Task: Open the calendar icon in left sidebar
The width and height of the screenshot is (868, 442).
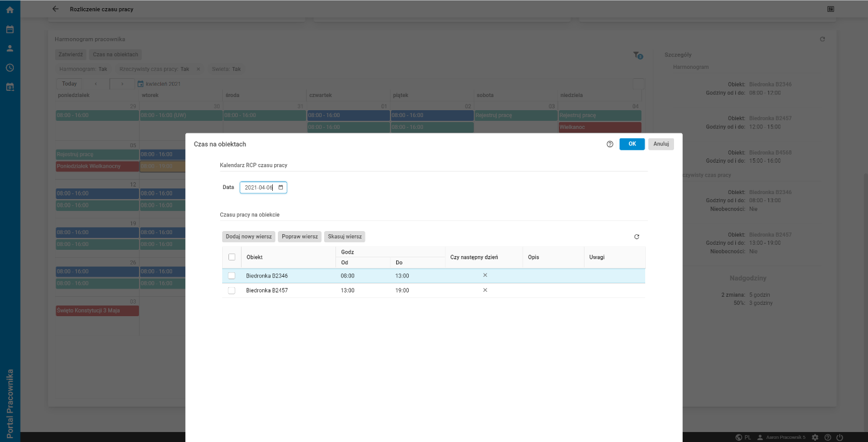Action: [10, 29]
